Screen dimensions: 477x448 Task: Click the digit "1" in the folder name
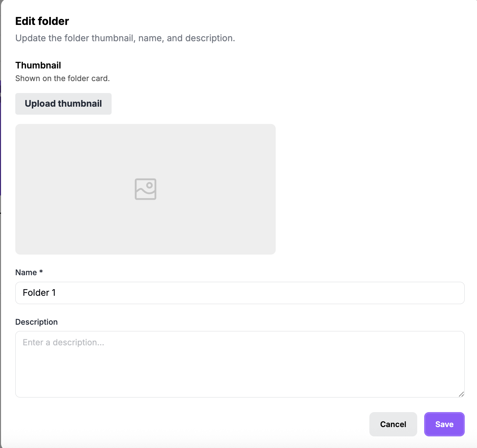coord(53,293)
